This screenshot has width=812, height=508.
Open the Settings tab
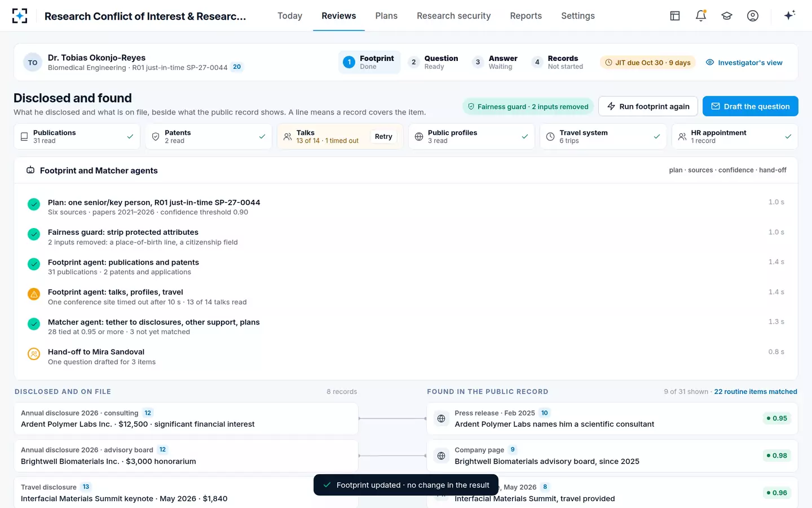pyautogui.click(x=578, y=16)
